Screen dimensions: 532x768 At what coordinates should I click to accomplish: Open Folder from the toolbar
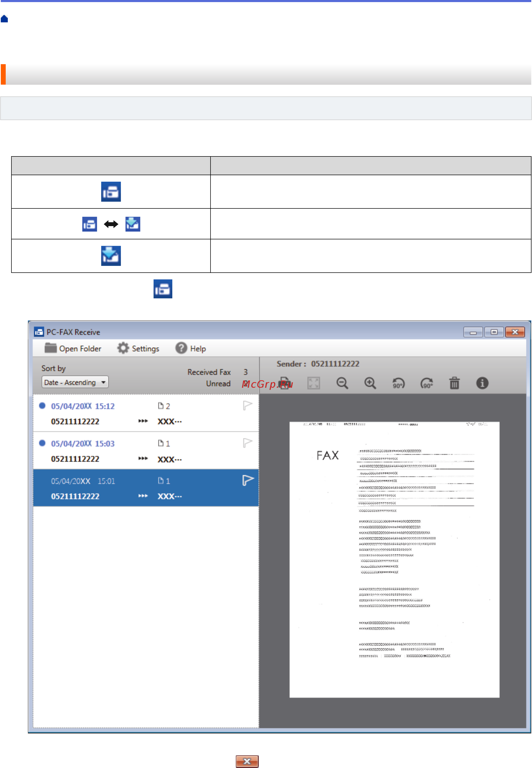tap(73, 349)
